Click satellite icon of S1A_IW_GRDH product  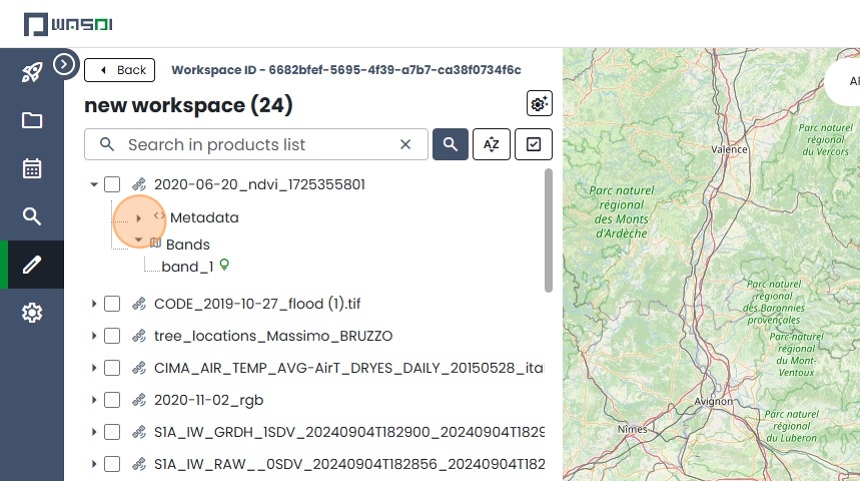[x=139, y=432]
